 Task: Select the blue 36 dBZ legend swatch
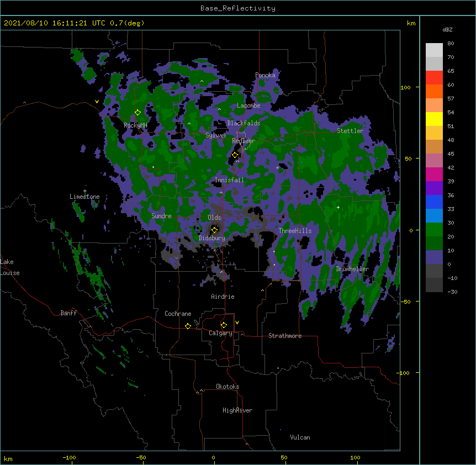pos(434,202)
